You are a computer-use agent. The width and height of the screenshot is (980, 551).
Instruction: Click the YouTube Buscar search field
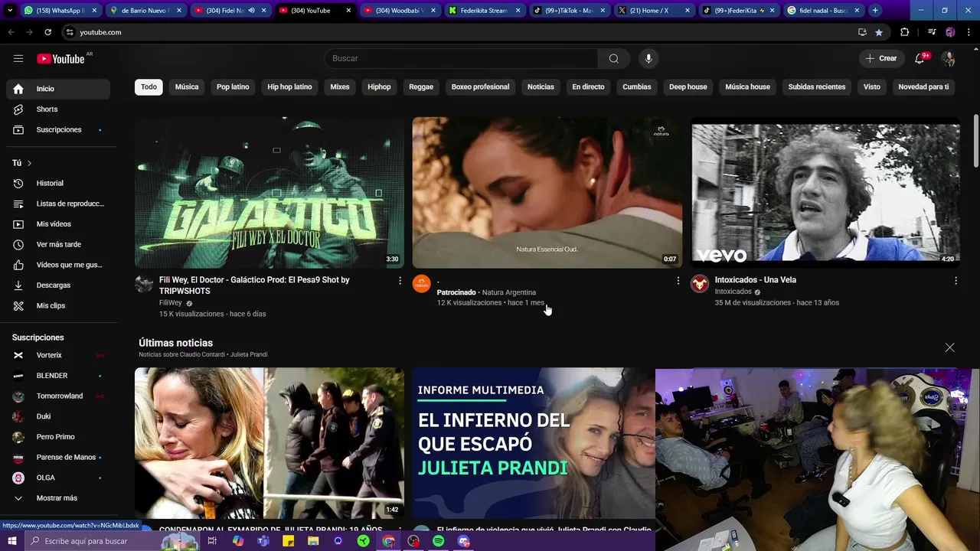[461, 58]
